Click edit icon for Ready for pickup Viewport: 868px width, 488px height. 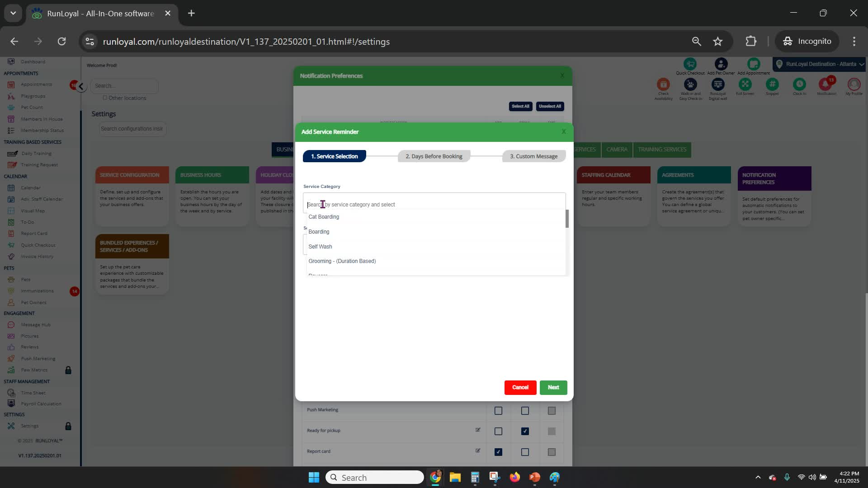tap(478, 430)
